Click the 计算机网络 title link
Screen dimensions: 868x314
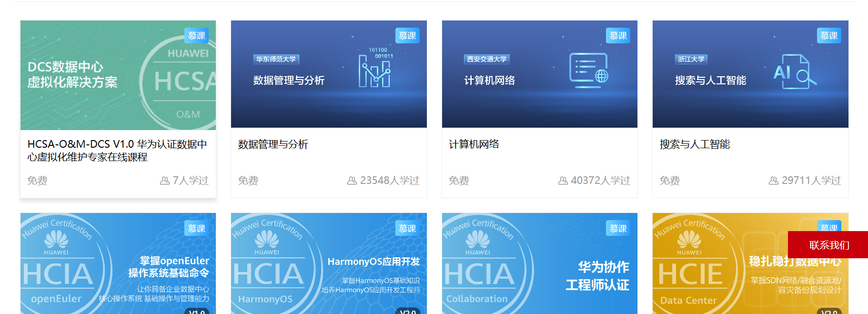[x=474, y=144]
